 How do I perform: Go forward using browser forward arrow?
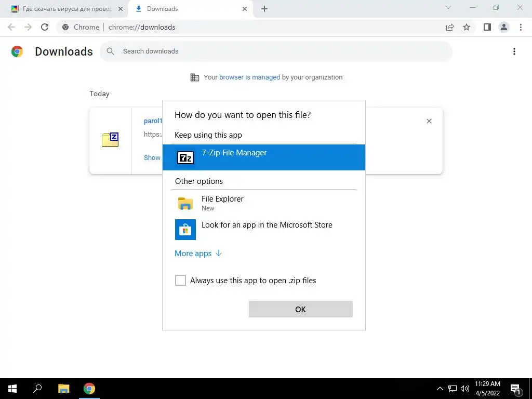(28, 27)
